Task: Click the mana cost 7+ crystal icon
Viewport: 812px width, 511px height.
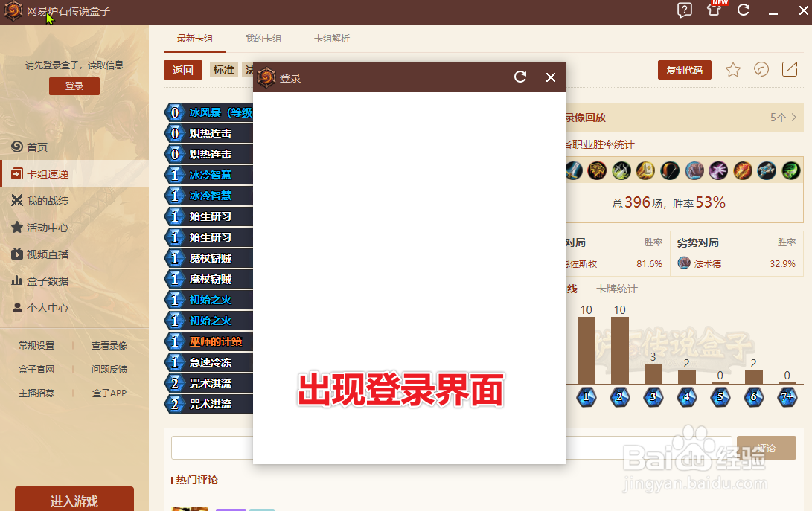Action: [787, 397]
